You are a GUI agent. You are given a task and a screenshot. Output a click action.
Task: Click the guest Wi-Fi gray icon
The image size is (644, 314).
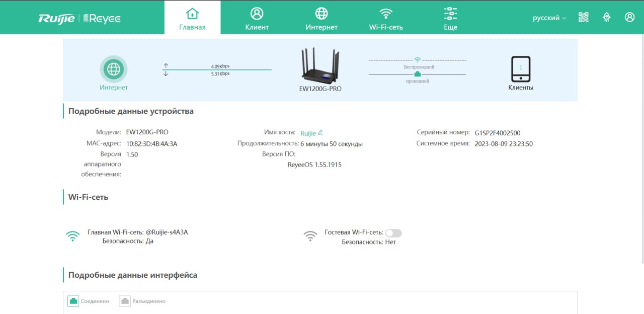310,236
